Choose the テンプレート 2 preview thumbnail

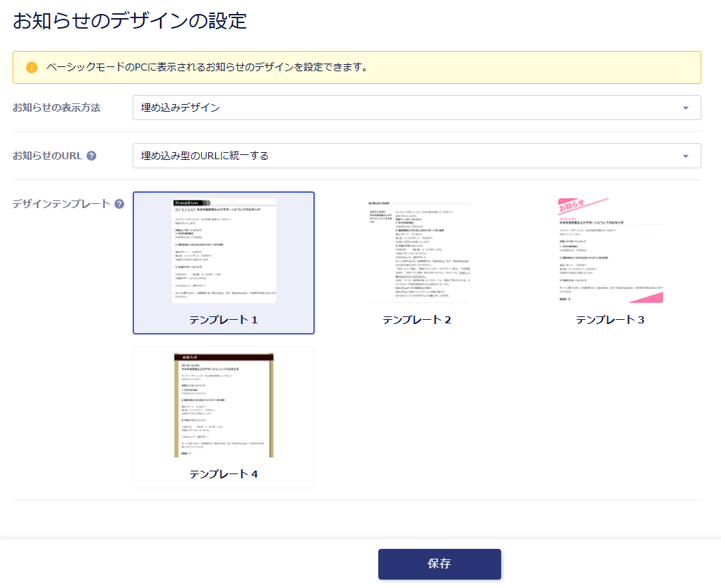coord(417,250)
